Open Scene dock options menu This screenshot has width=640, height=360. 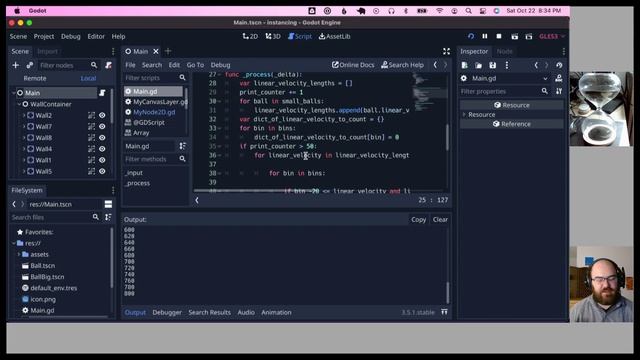(x=113, y=51)
